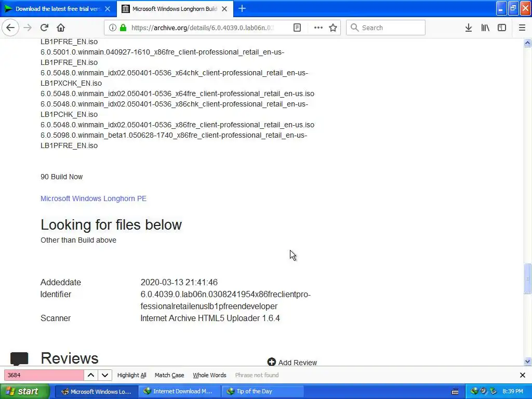Click the 90 Build Now text
Screen dimensions: 532x399
[61, 177]
